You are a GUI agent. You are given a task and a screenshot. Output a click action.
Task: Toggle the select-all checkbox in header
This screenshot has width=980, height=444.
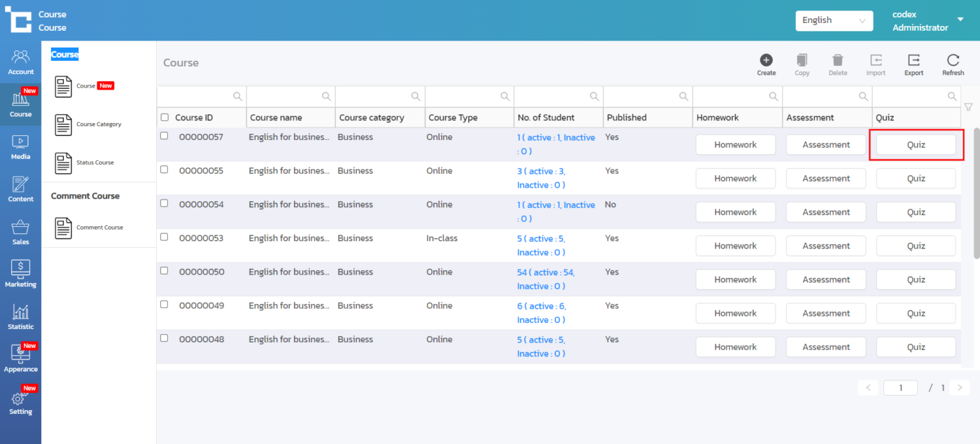pyautogui.click(x=164, y=118)
